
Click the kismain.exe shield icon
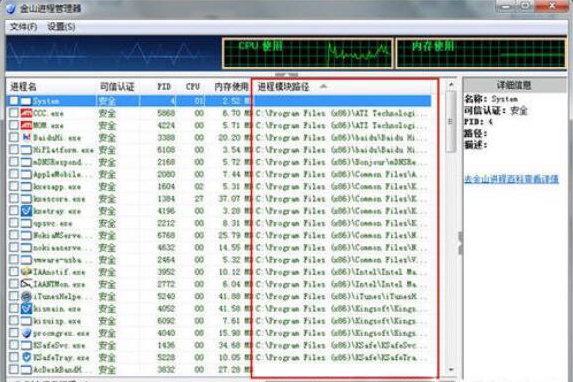pyautogui.click(x=26, y=309)
